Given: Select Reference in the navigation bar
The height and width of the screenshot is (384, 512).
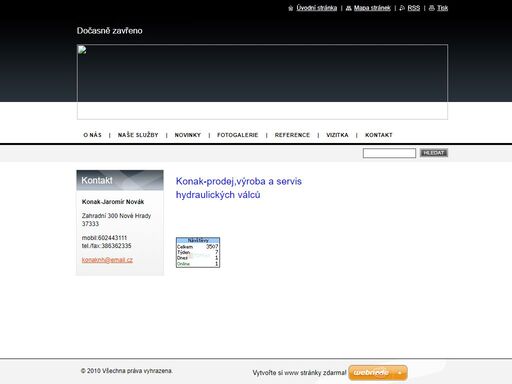Looking at the screenshot, I should 292,135.
